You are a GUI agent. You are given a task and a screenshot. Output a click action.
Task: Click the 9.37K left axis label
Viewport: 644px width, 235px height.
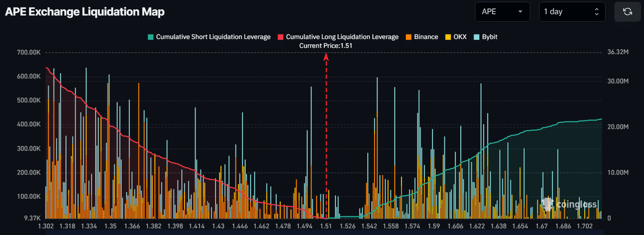pyautogui.click(x=31, y=218)
